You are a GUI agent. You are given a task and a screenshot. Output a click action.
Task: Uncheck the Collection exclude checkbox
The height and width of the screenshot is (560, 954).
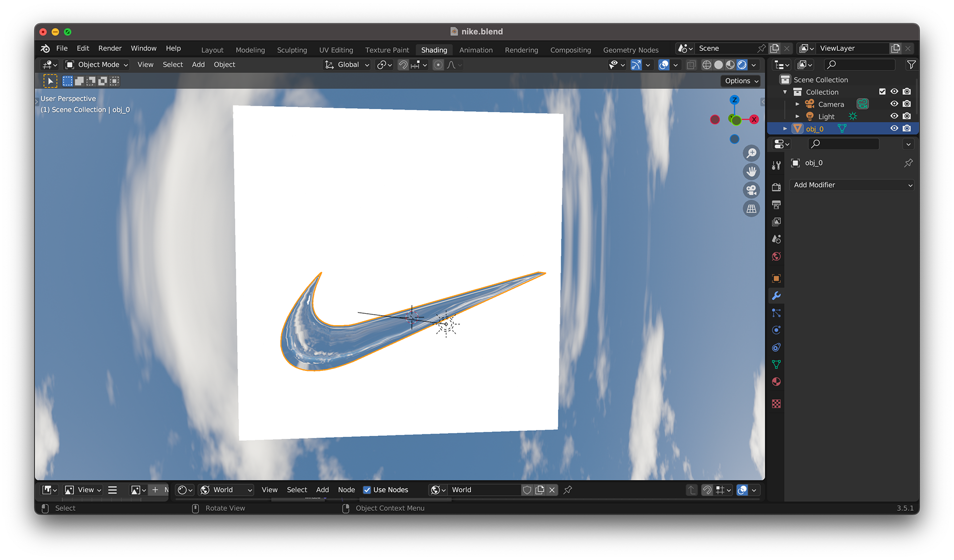pos(882,92)
